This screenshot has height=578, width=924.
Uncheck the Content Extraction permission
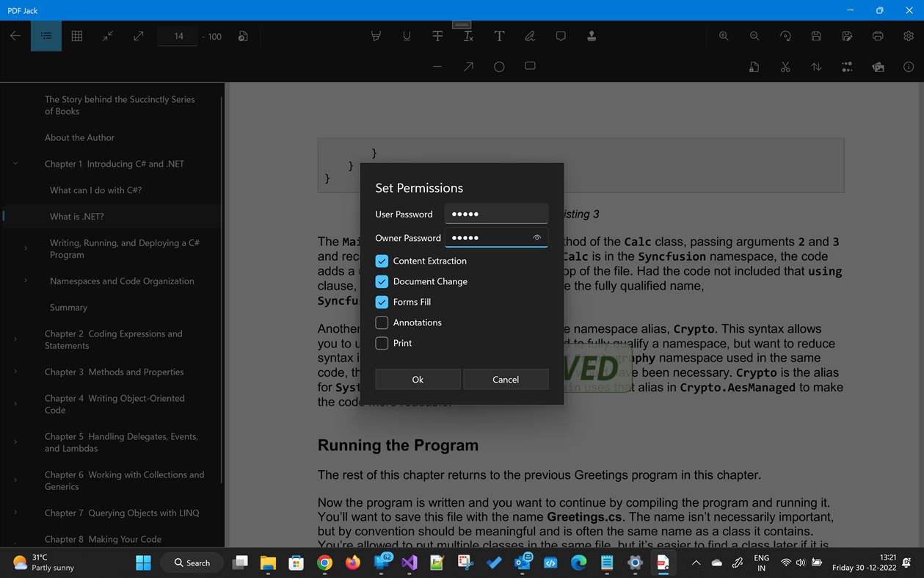381,261
